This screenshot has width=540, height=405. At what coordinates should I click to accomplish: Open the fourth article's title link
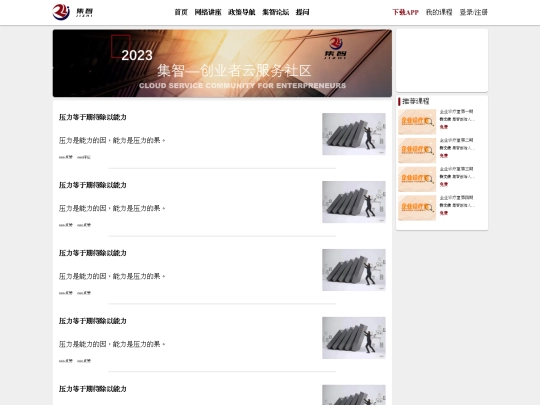coord(93,321)
